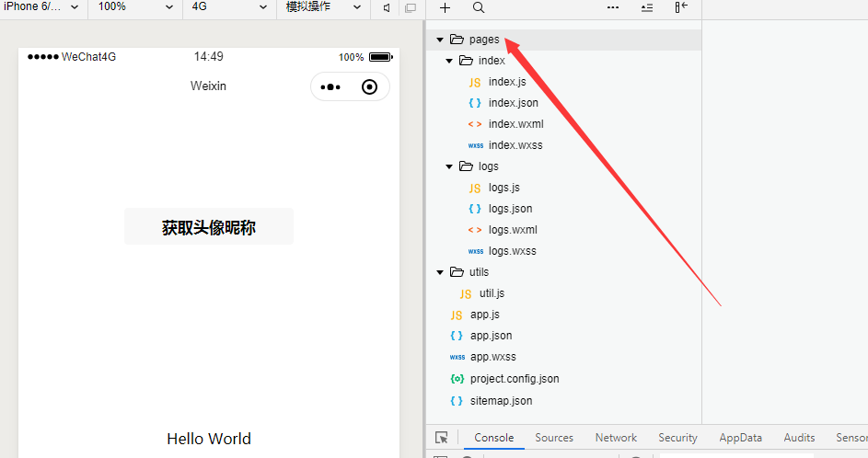Click the element inspector cursor icon
Screen dimensions: 868x458
[x=441, y=438]
